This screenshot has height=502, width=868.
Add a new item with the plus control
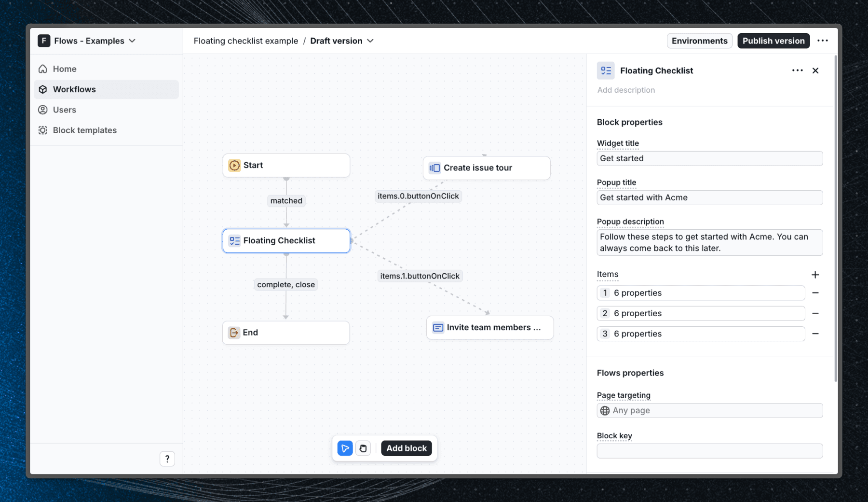815,274
